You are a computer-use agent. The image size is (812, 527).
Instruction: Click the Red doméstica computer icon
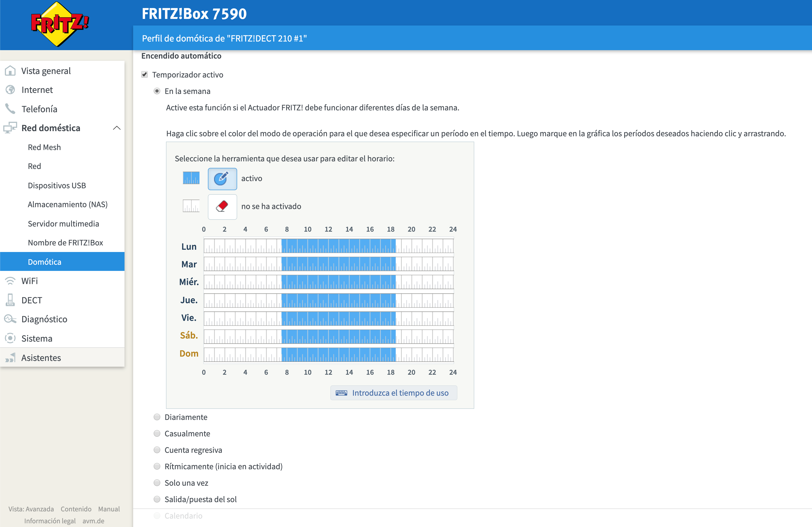coord(10,128)
